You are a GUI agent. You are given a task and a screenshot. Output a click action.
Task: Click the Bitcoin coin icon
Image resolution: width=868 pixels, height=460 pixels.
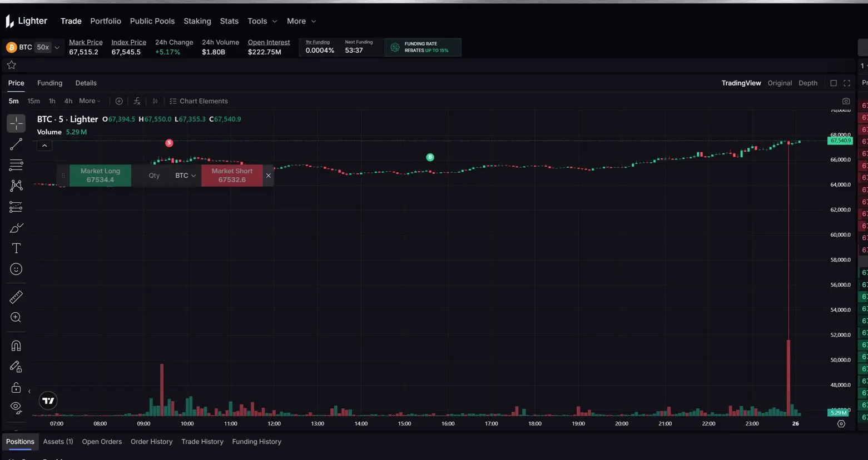coord(11,47)
